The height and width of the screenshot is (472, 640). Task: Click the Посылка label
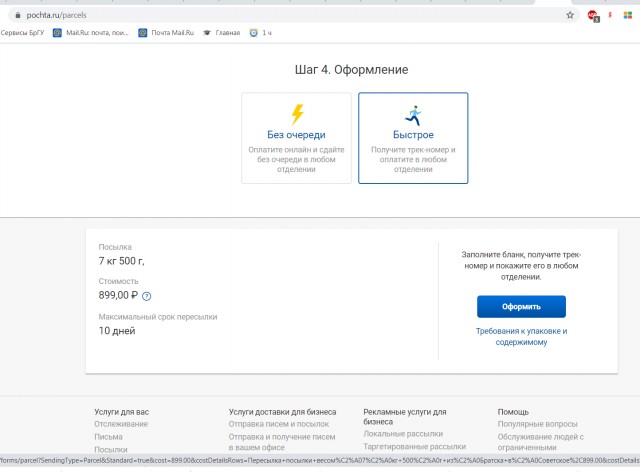pos(115,247)
